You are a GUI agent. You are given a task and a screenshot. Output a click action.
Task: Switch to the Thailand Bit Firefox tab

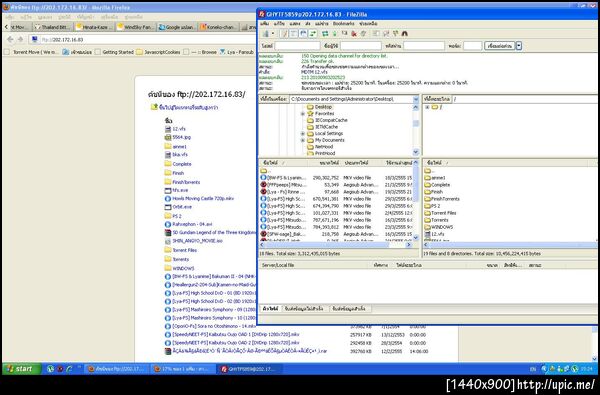point(52,27)
